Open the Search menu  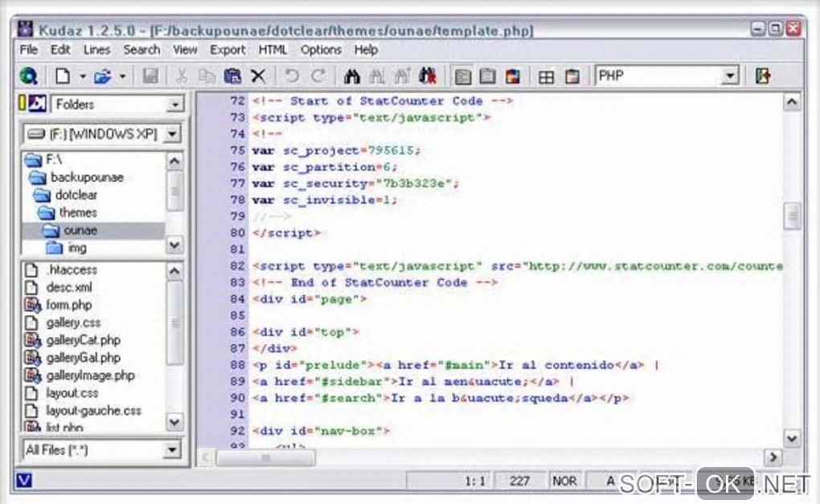click(141, 50)
